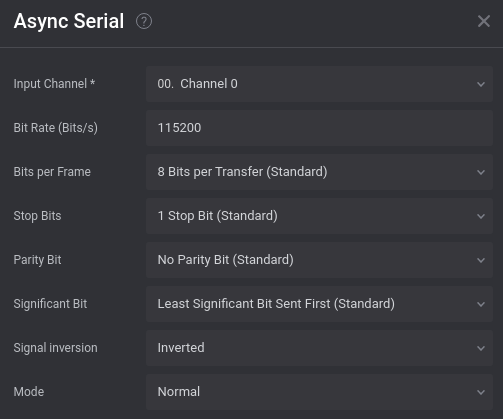Change the Signal inversion setting from Inverted
The image size is (503, 419).
pyautogui.click(x=319, y=348)
